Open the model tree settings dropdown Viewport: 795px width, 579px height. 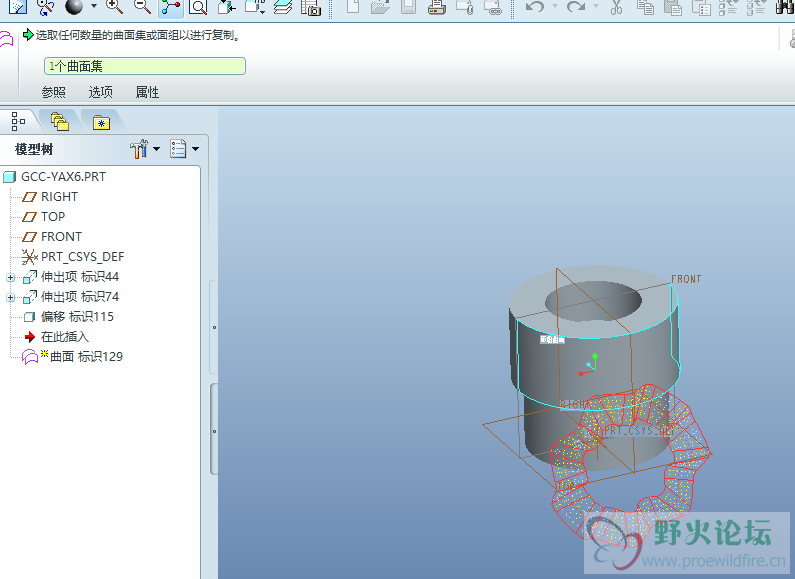click(x=184, y=149)
